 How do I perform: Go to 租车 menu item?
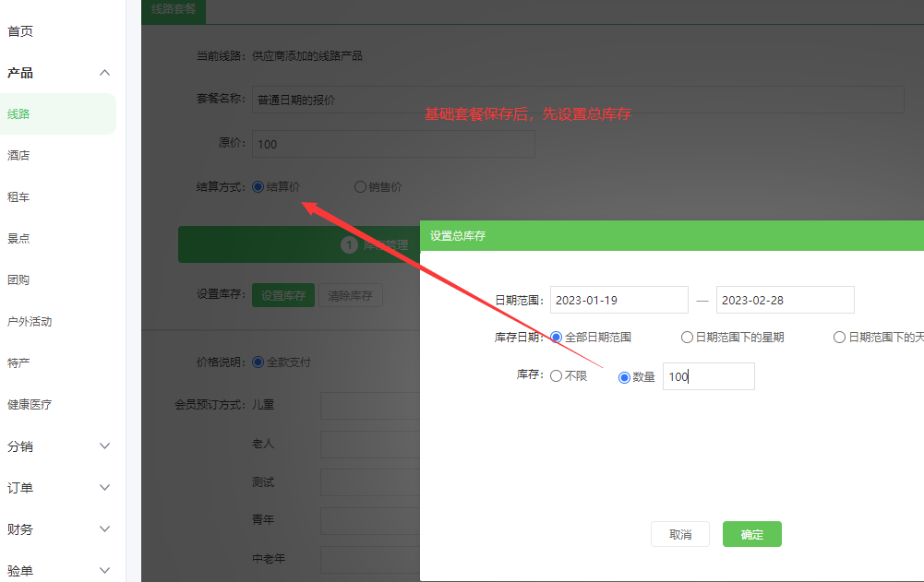tap(18, 196)
